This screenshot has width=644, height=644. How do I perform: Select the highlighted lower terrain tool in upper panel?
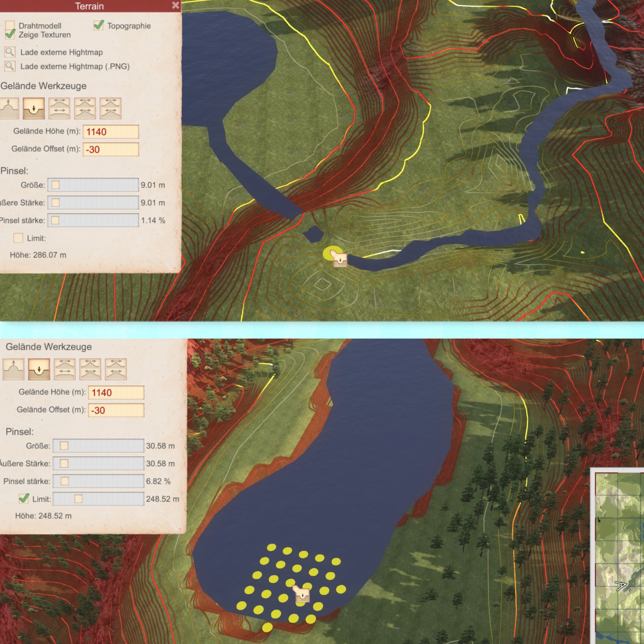(34, 108)
